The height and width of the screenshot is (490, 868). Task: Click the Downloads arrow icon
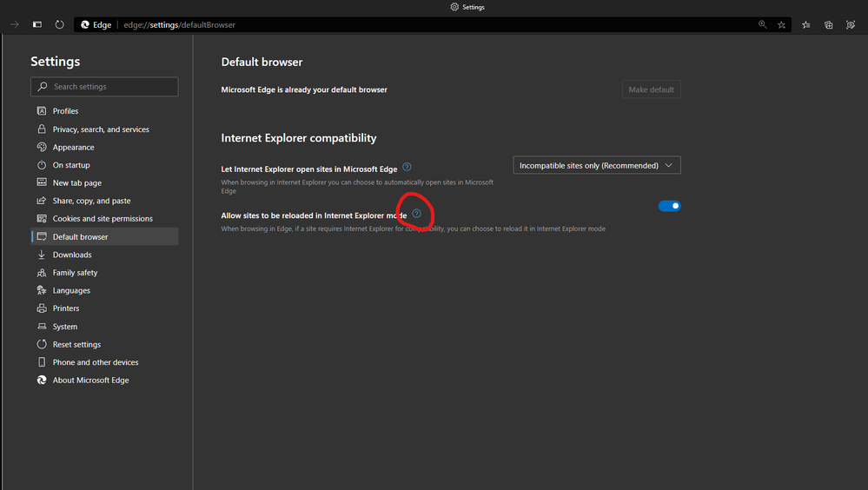pyautogui.click(x=42, y=255)
